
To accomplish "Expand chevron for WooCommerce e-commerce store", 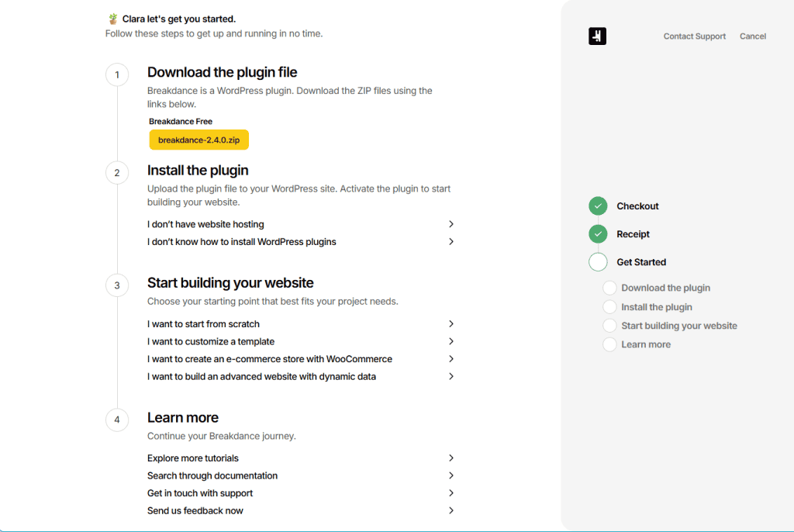I will pyautogui.click(x=451, y=359).
